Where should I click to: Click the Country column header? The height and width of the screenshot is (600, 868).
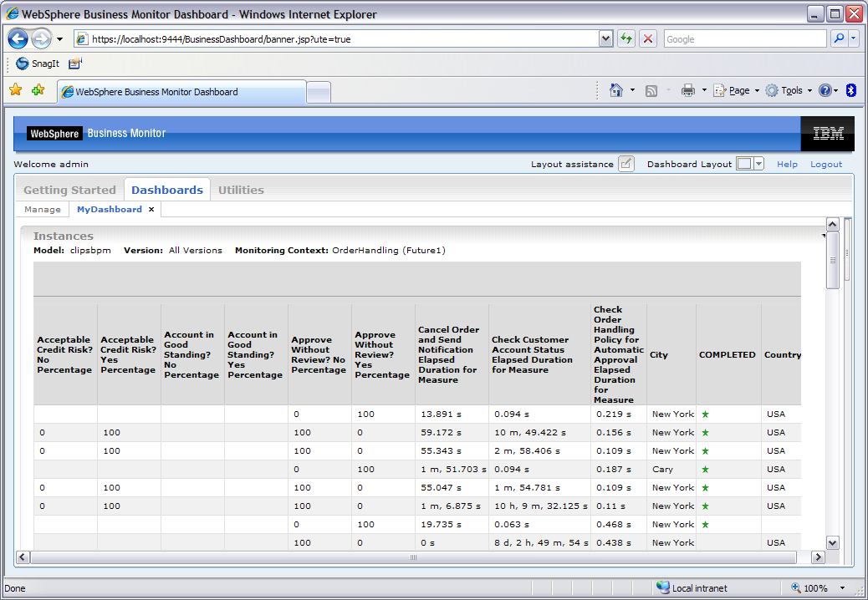point(782,355)
